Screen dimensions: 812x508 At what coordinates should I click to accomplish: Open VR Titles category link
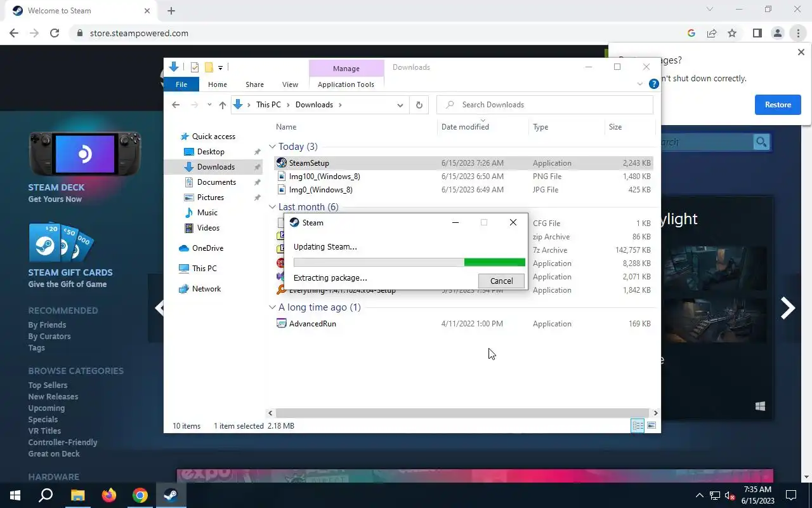[x=44, y=431]
